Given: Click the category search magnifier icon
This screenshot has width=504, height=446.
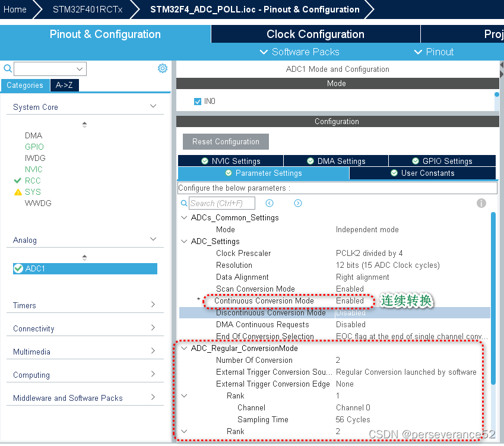Looking at the screenshot, I should click(x=8, y=68).
